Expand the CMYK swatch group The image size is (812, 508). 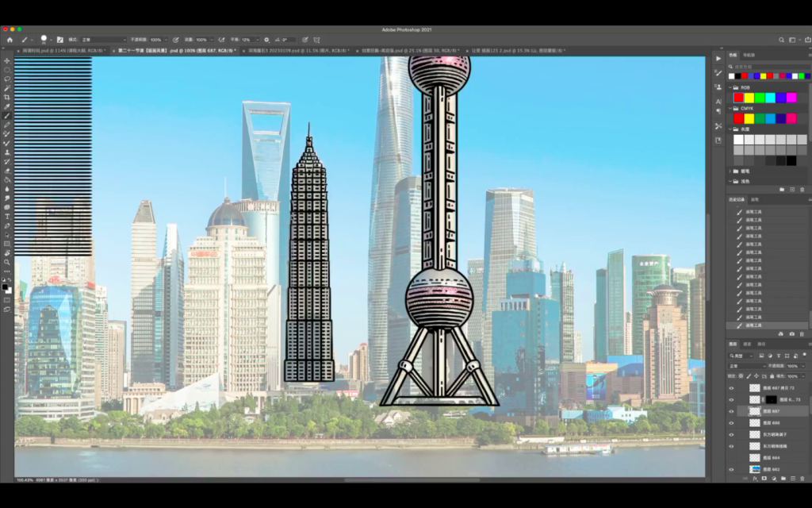[x=730, y=109]
